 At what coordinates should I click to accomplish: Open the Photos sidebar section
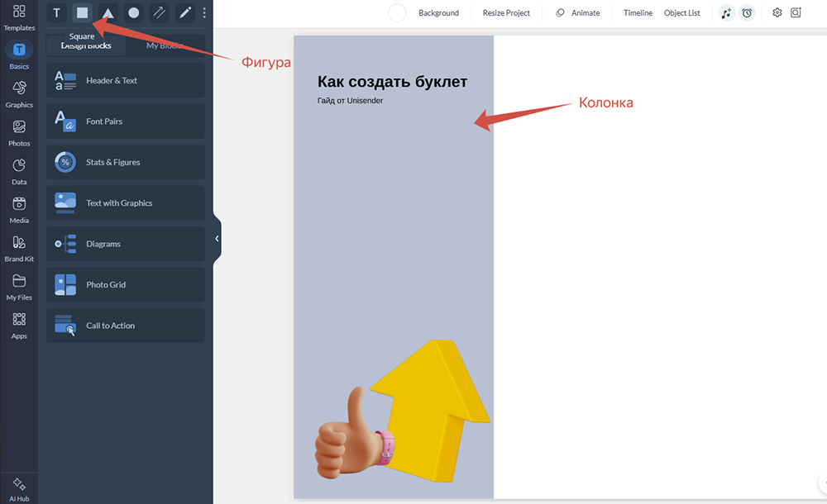tap(19, 132)
